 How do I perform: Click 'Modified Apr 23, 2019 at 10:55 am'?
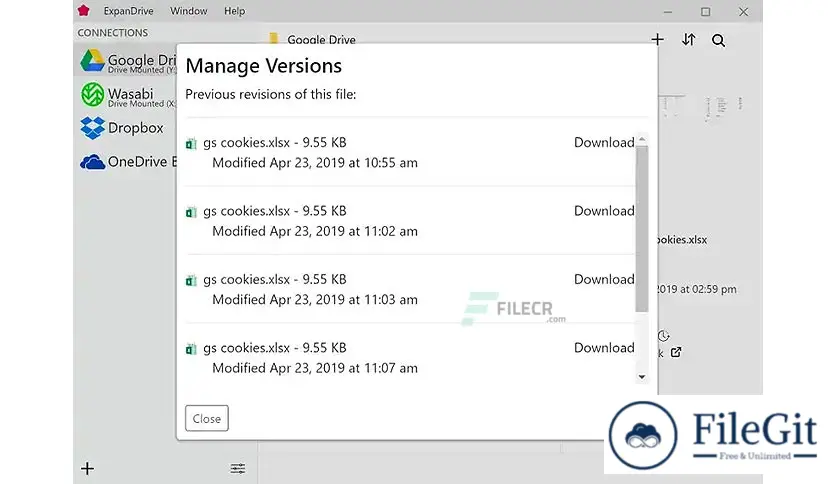[315, 163]
